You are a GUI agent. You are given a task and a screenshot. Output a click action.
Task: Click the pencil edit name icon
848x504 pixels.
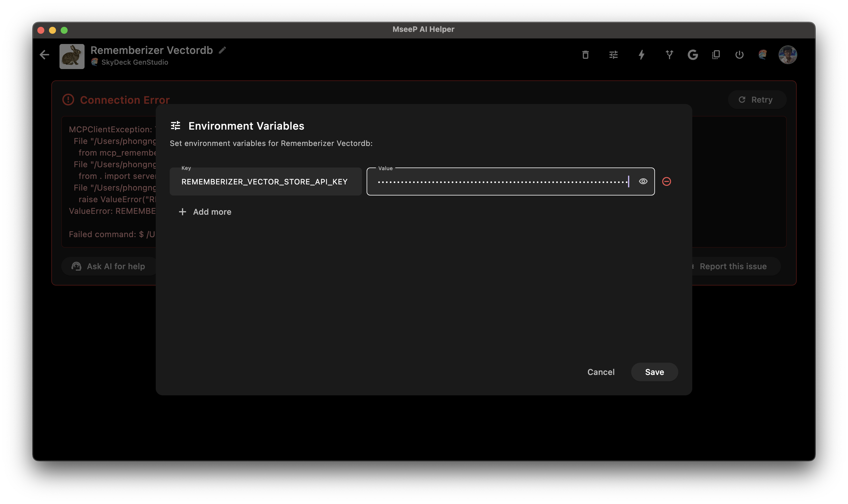pos(222,50)
